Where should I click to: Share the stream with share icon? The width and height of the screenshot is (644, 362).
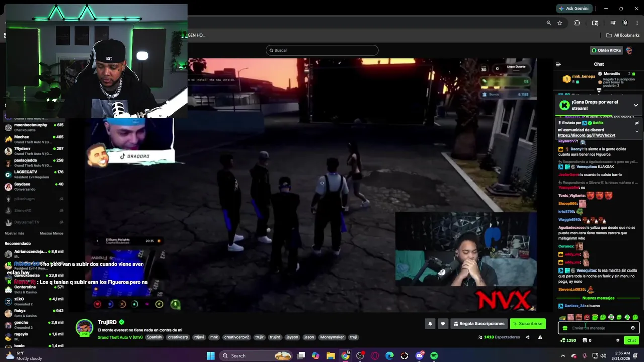coord(527,337)
